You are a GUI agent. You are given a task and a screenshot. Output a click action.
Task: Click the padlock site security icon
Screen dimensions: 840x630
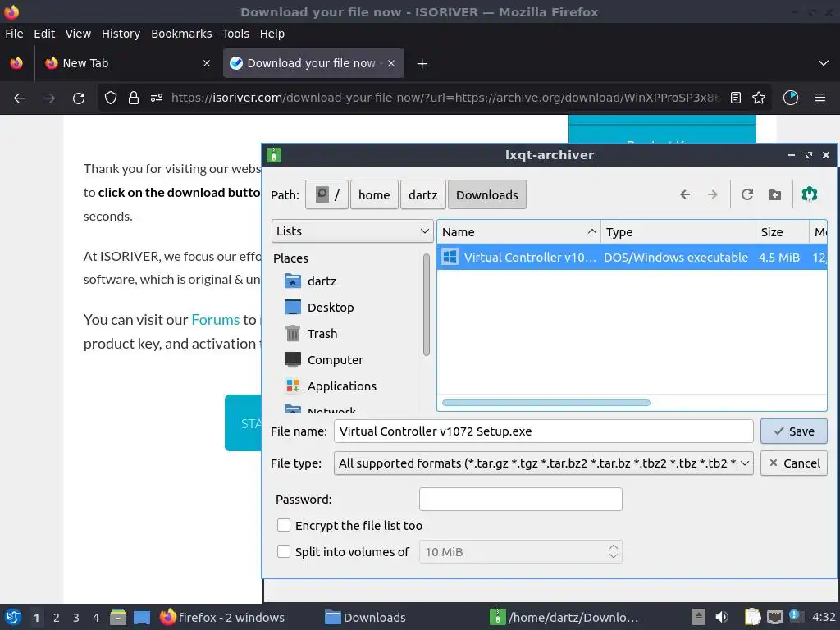point(134,98)
